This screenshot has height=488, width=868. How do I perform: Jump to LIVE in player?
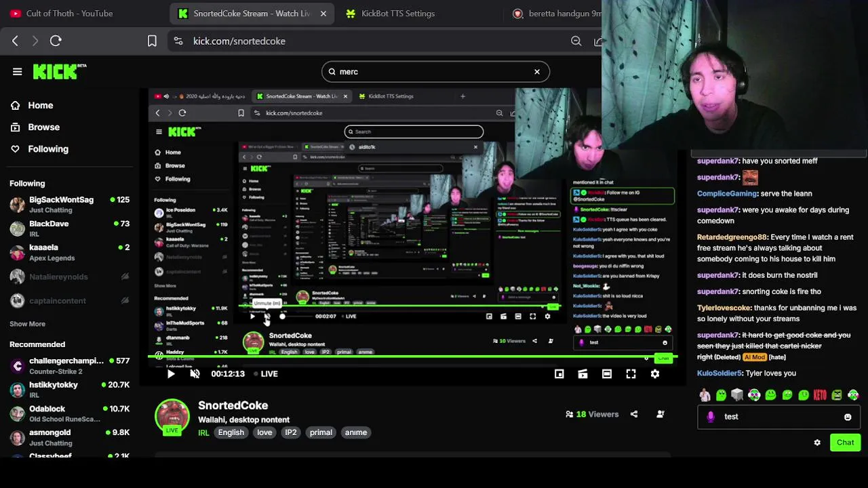(x=266, y=373)
